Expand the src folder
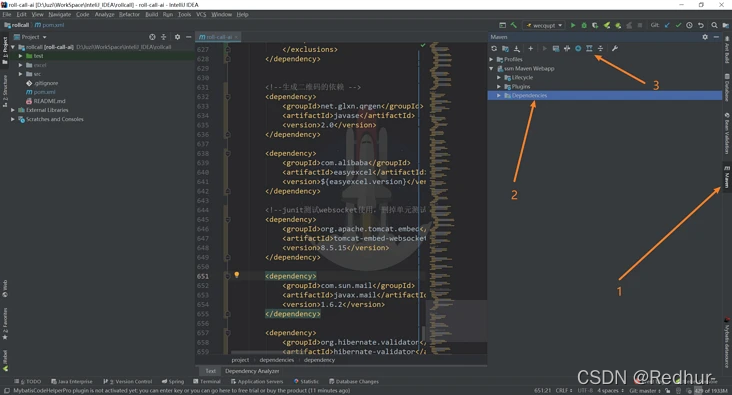Image resolution: width=732 pixels, height=395 pixels. pos(21,74)
